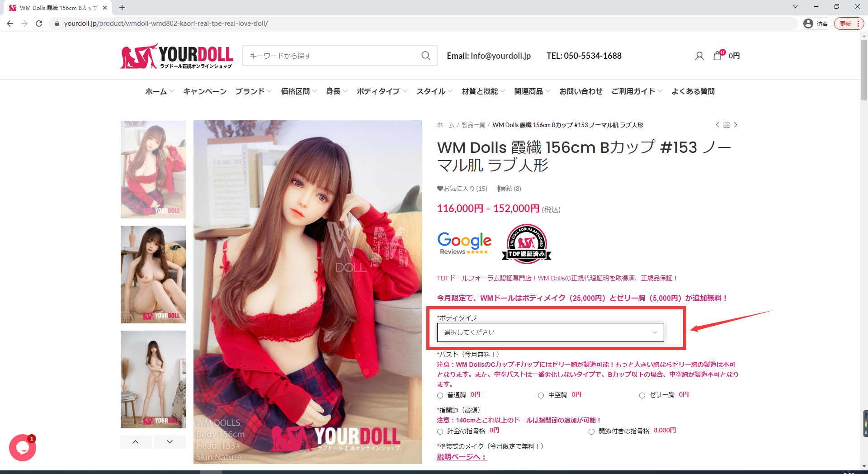
Task: Expand the 身長 menu
Action: pyautogui.click(x=337, y=91)
